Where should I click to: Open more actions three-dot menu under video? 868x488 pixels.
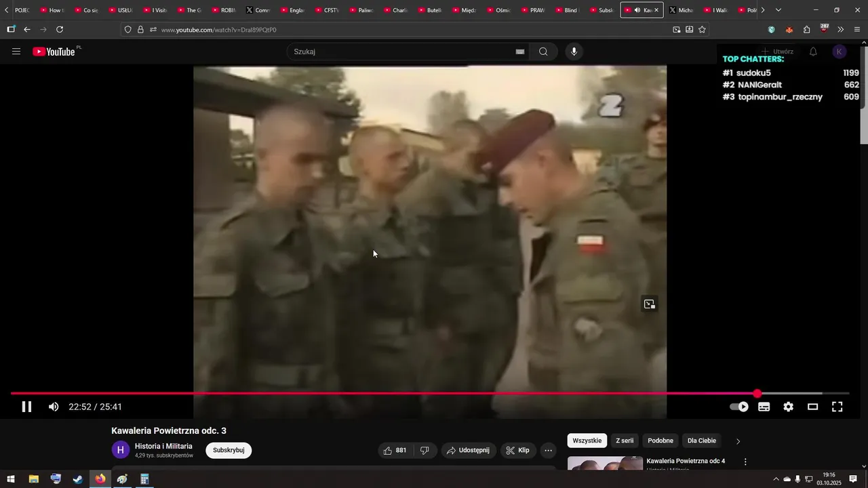point(548,450)
